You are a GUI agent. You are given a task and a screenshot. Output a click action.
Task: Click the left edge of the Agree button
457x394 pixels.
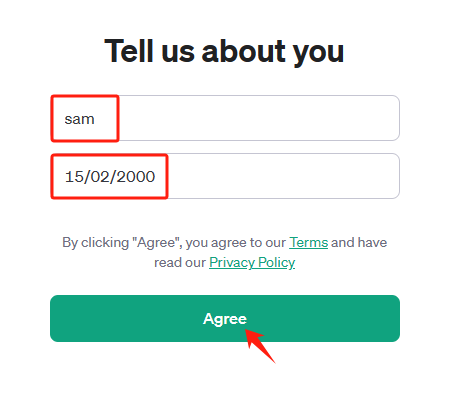pos(55,318)
